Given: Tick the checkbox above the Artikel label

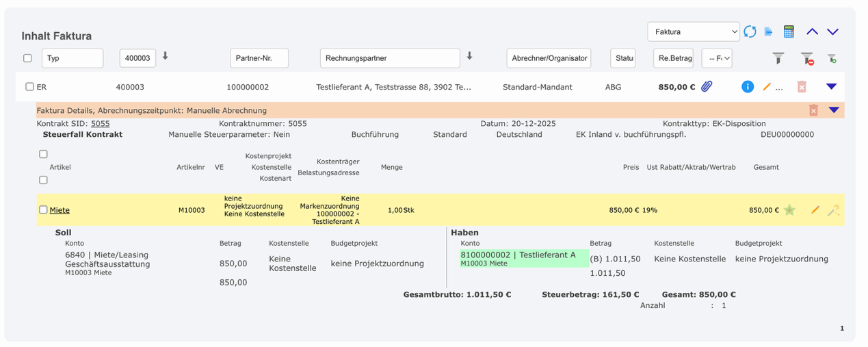Looking at the screenshot, I should click(43, 155).
